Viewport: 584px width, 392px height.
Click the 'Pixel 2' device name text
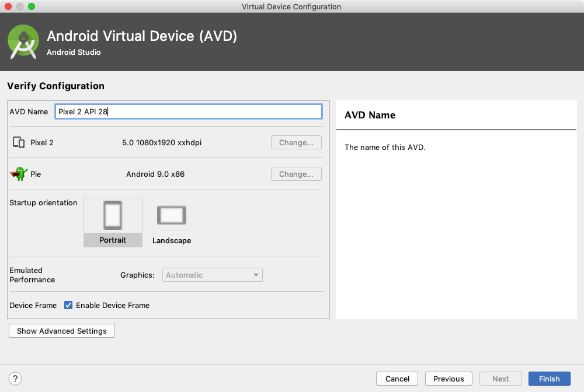point(41,142)
